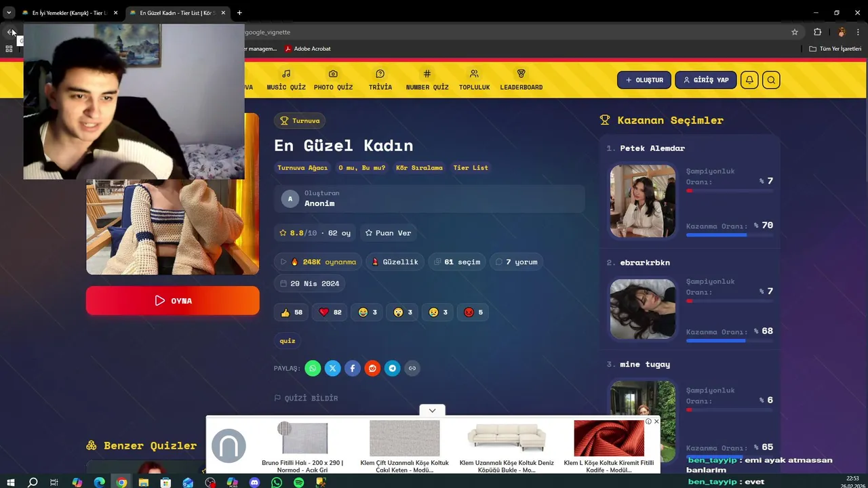Open mine tugay's winner thumbnail
This screenshot has width=868, height=488.
point(642,420)
